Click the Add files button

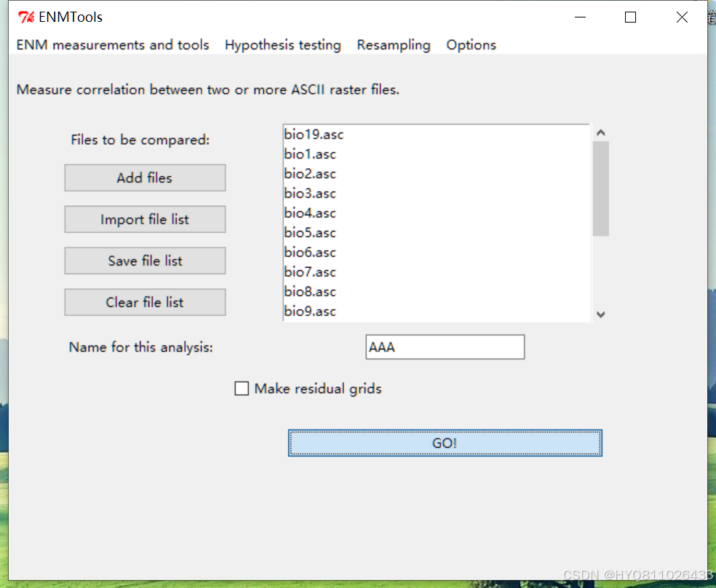pos(145,178)
